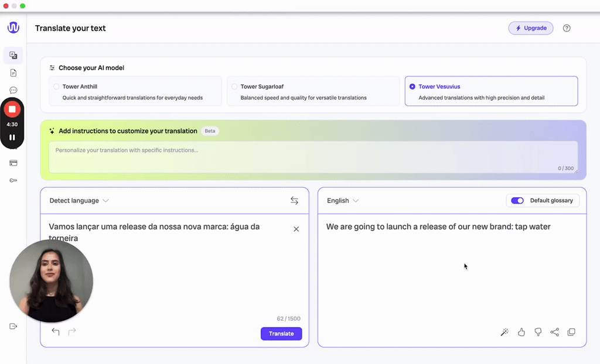Viewport: 600px width, 364px height.
Task: Give thumbs up to the translation
Action: 521,332
